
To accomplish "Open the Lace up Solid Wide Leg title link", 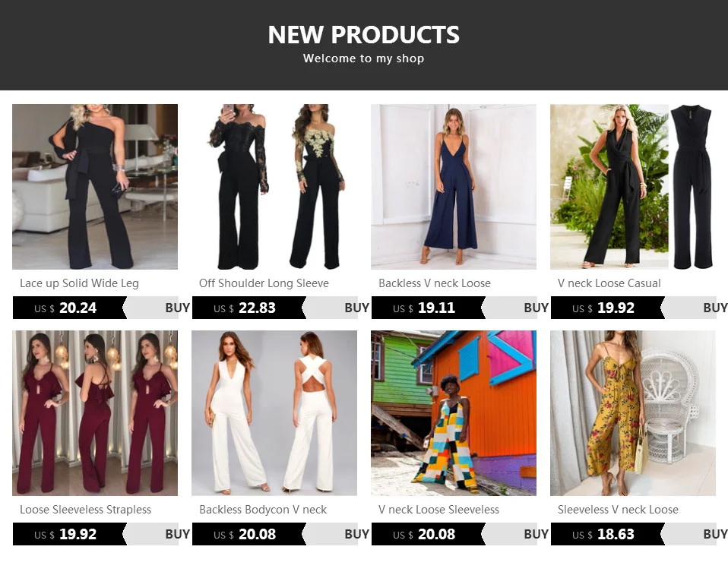I will 79,283.
